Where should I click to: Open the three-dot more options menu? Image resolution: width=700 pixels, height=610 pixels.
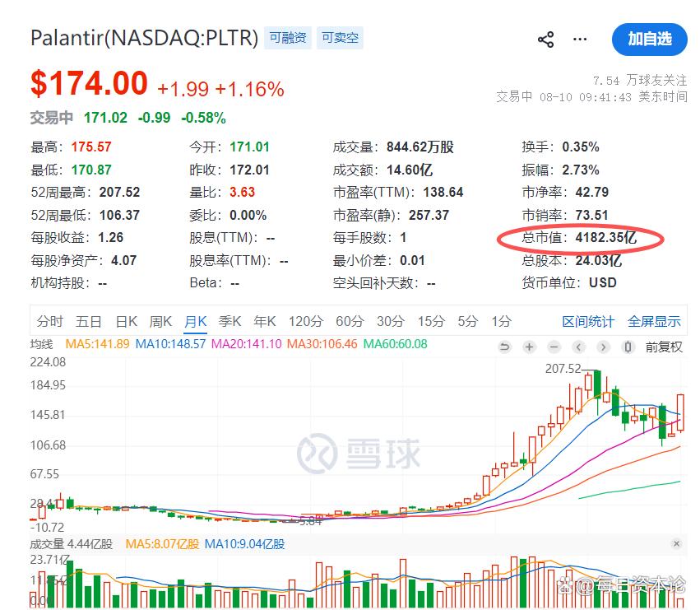(x=580, y=40)
